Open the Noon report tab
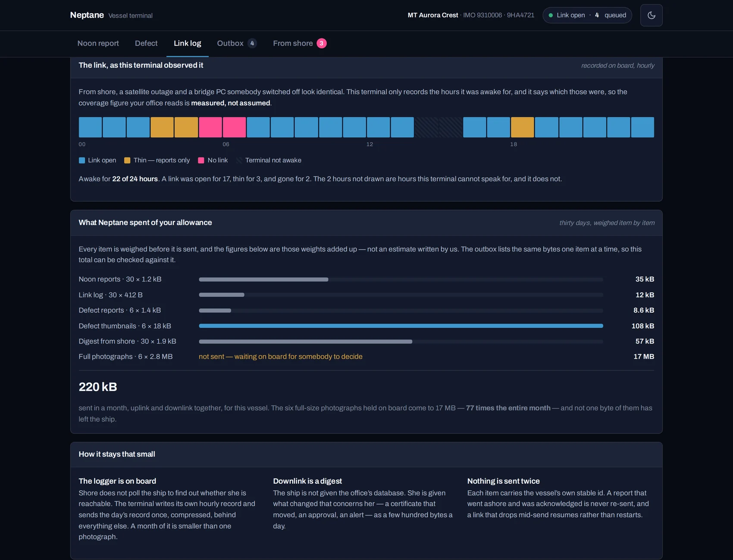 (x=98, y=43)
